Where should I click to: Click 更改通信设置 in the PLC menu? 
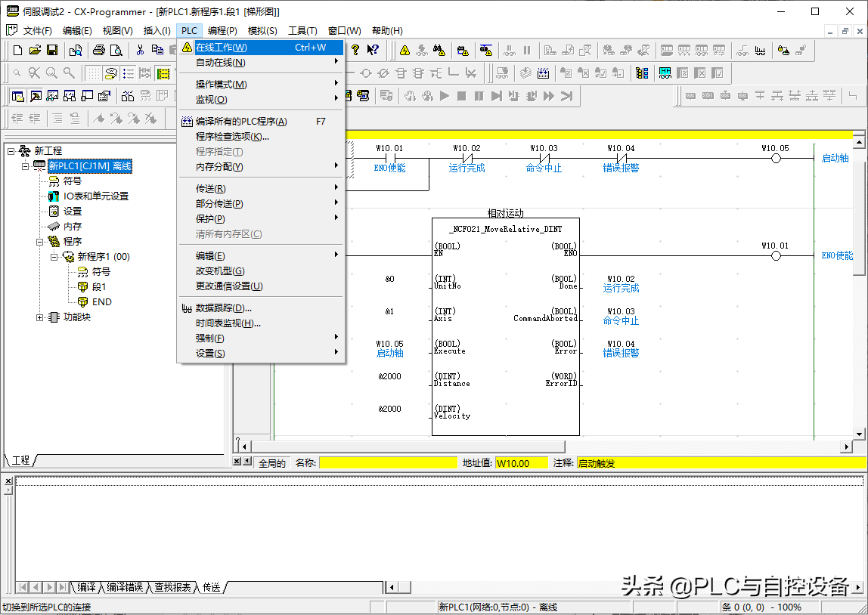click(x=228, y=286)
